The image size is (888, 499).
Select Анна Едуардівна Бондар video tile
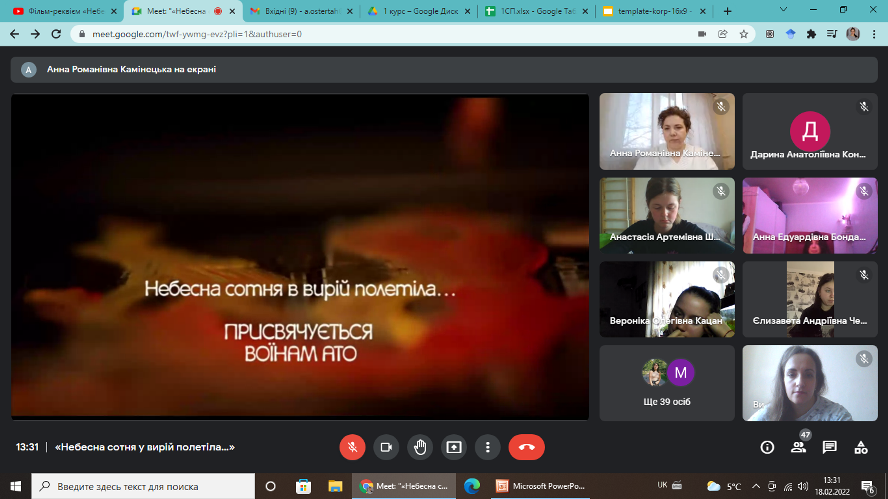(810, 215)
